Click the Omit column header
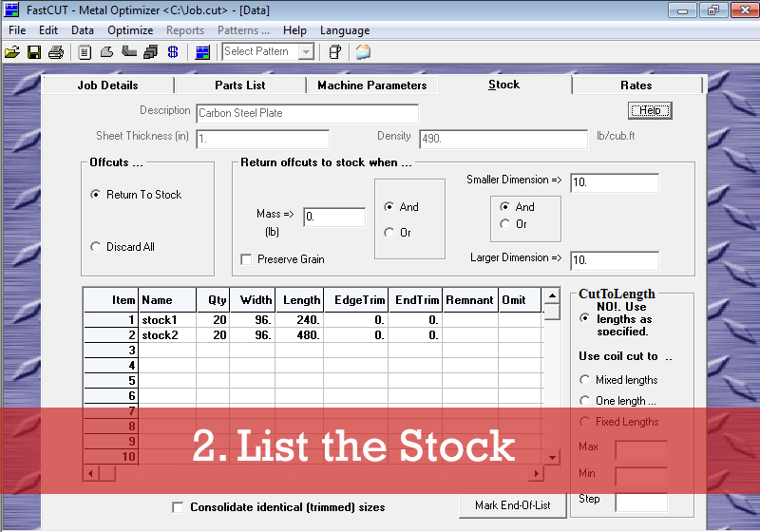 click(x=520, y=300)
